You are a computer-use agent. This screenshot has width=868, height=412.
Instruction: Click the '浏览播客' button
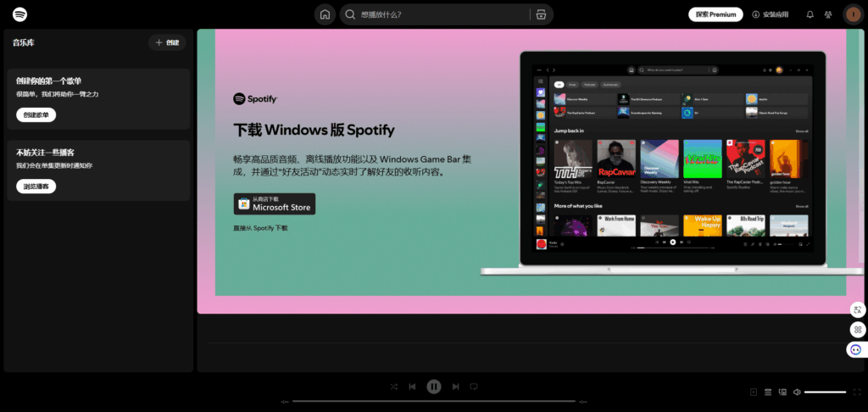pos(36,187)
